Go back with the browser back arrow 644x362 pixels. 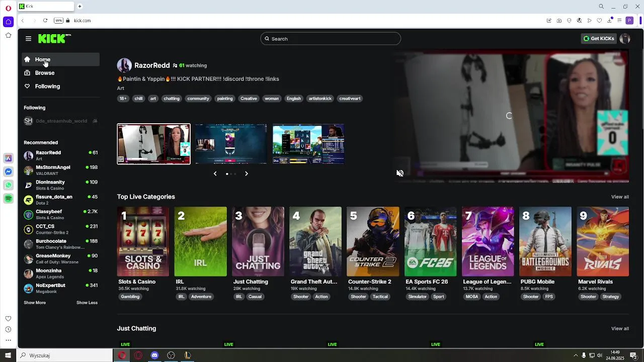[23, 21]
